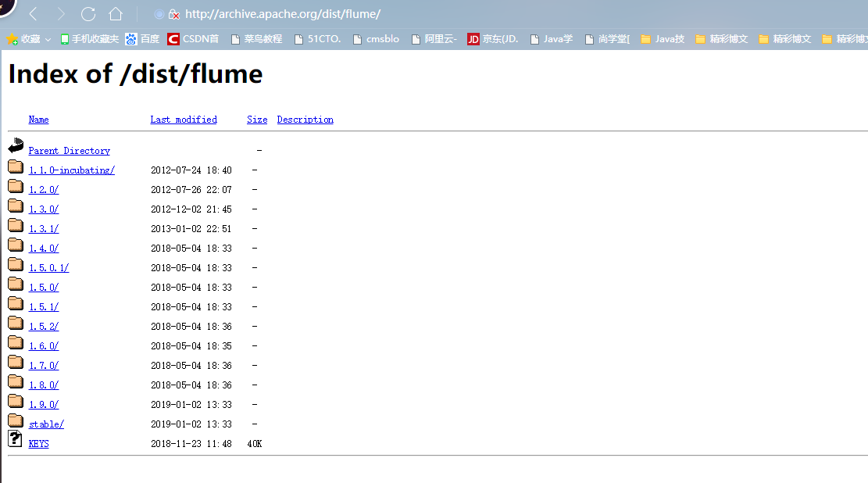Click the shield/security icon in the address bar
This screenshot has height=483, width=868.
[x=173, y=14]
